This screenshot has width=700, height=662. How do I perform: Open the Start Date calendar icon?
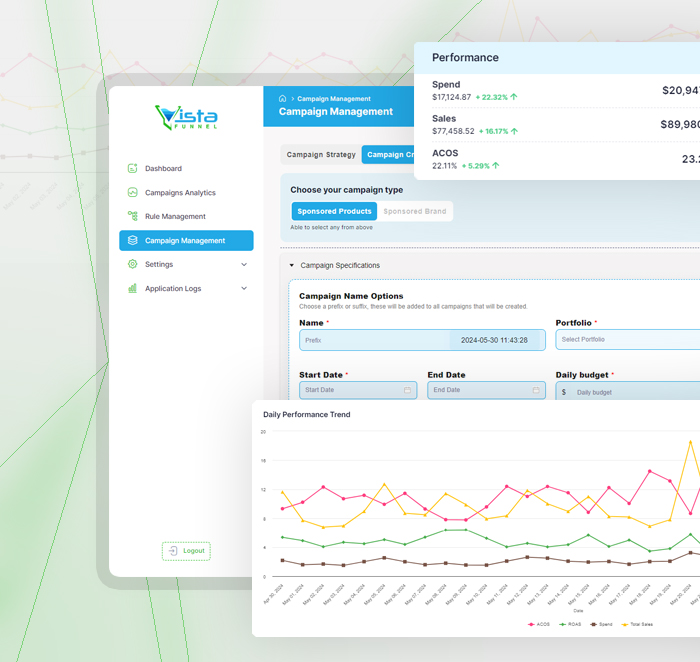point(407,390)
